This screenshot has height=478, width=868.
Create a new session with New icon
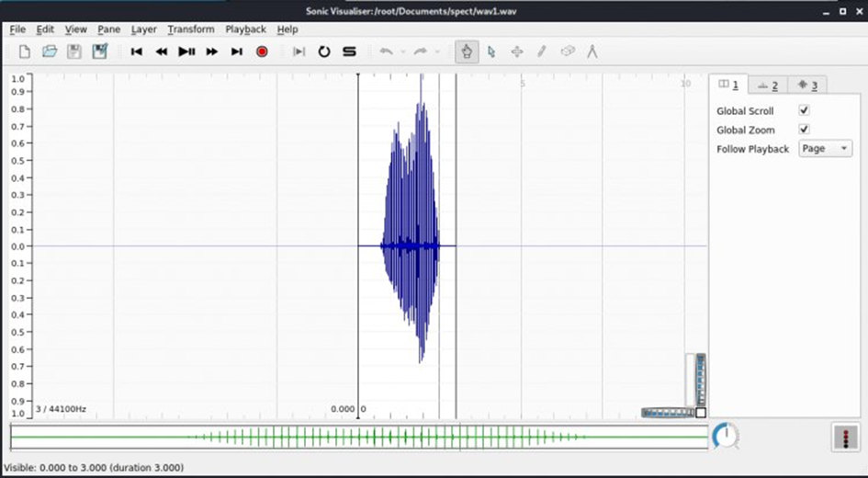pos(25,51)
